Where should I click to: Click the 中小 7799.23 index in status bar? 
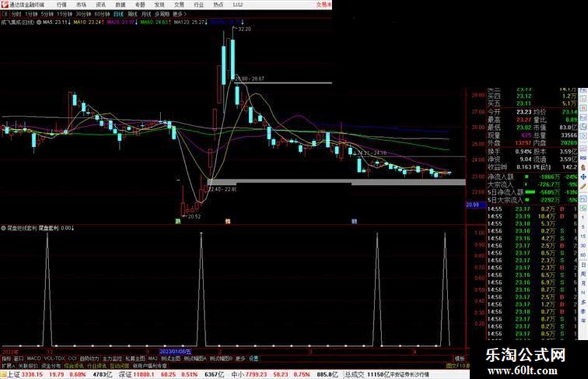tap(249, 375)
